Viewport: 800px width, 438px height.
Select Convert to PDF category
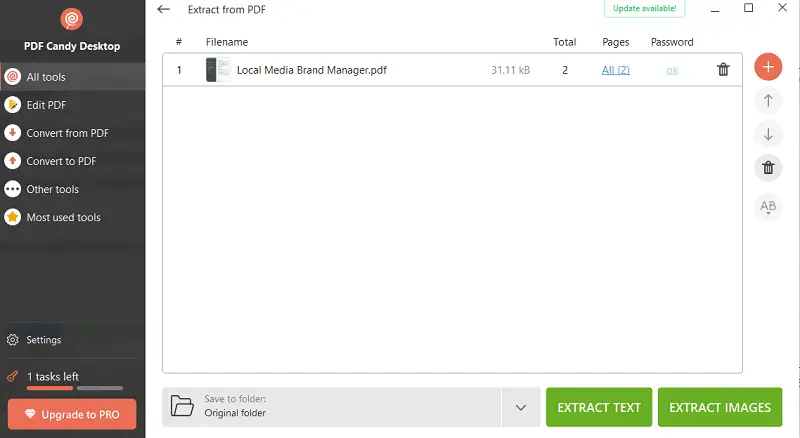[72, 161]
